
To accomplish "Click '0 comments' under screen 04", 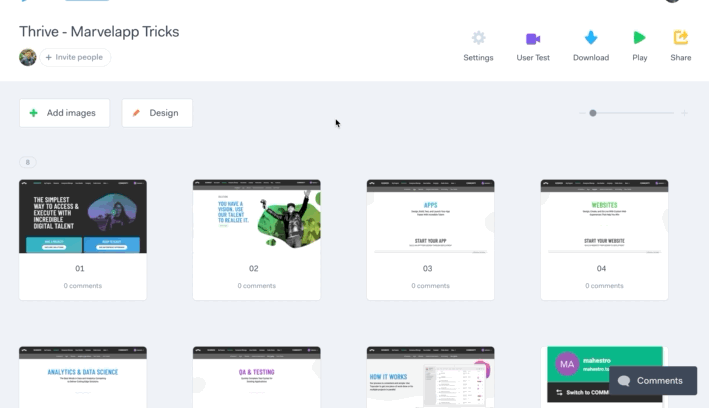I will pyautogui.click(x=605, y=286).
